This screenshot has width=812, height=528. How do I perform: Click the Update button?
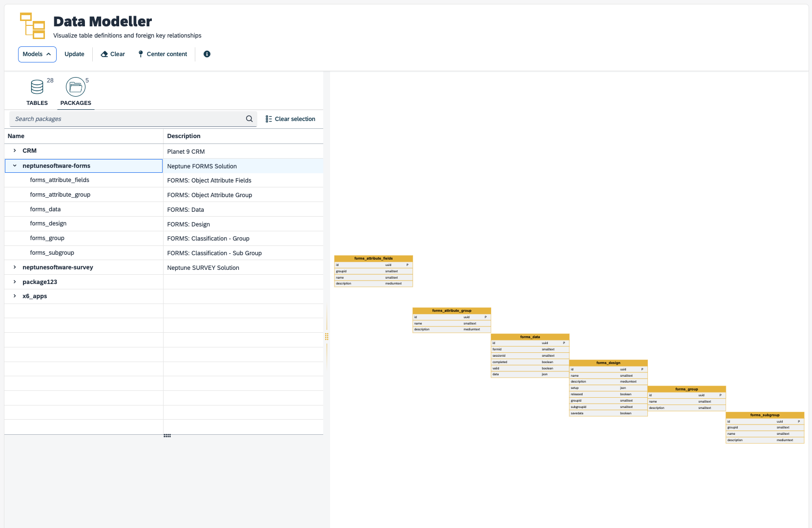(74, 54)
